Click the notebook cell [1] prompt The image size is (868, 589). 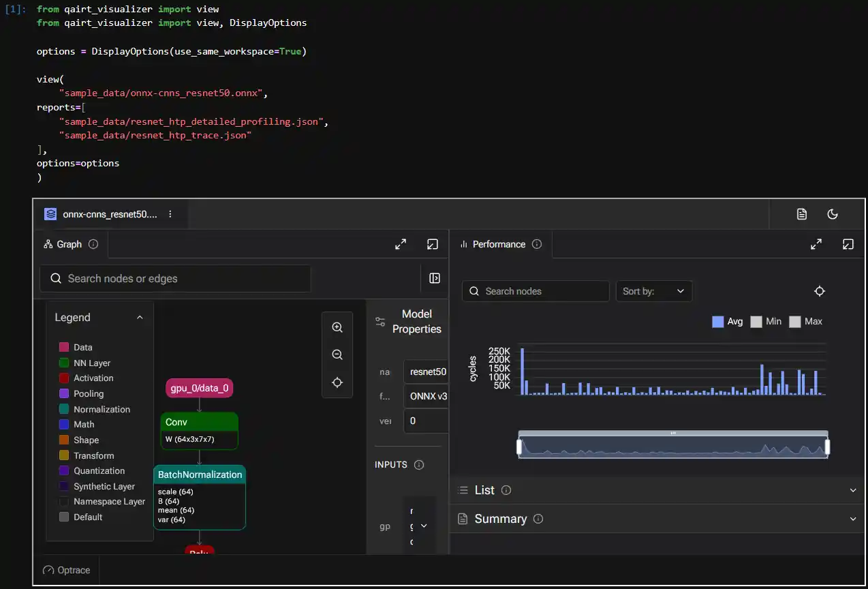coord(15,10)
